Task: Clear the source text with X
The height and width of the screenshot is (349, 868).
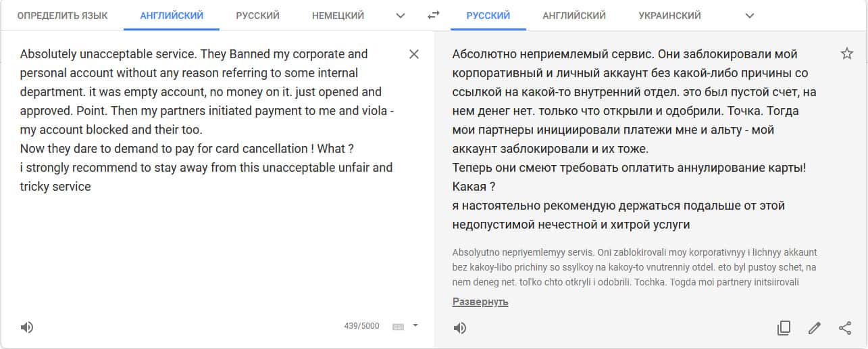Action: (x=414, y=54)
